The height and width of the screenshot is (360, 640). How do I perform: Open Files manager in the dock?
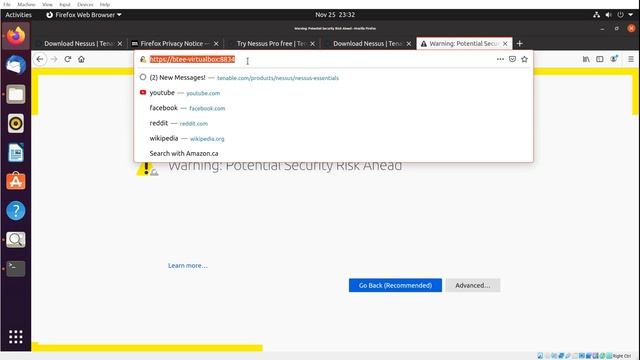pyautogui.click(x=16, y=94)
